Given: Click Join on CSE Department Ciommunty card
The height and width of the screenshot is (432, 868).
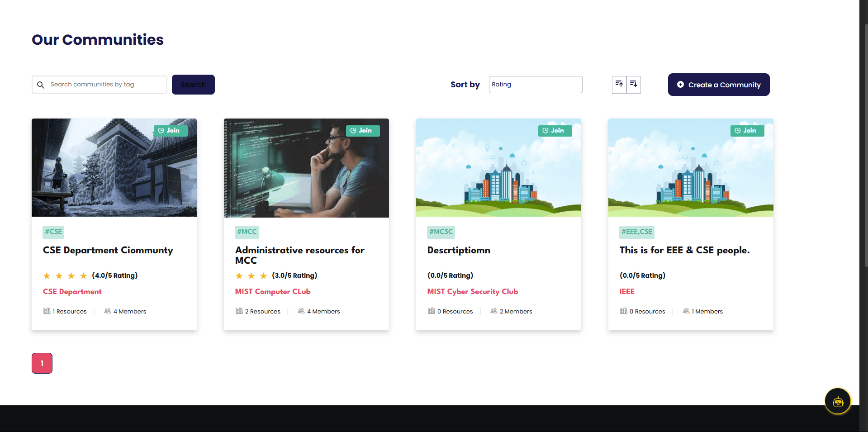Looking at the screenshot, I should [x=170, y=131].
